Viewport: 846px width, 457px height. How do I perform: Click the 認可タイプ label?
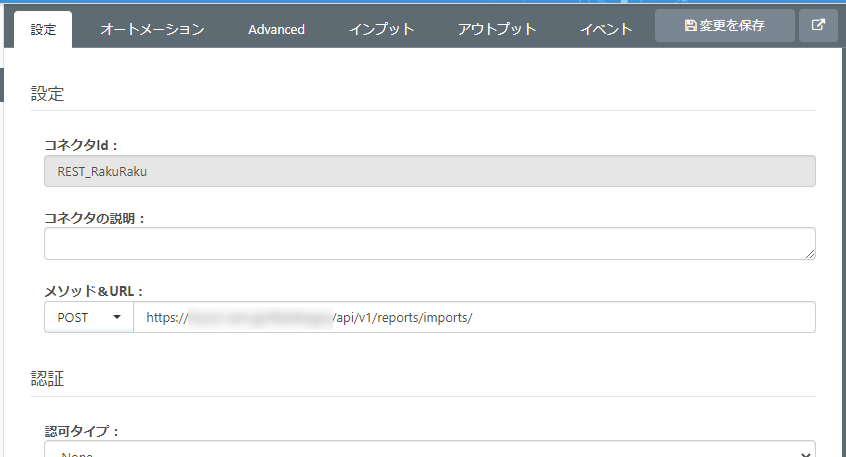[81, 431]
